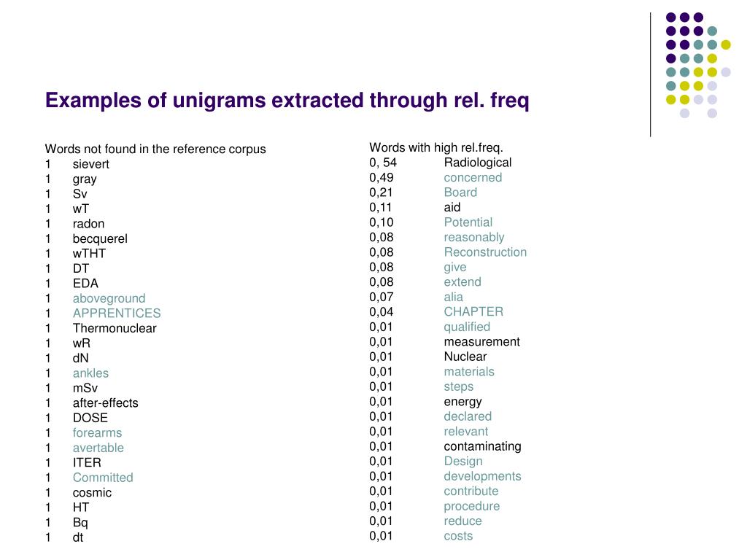
Task: Click the teal word 'Reconstruction'
Action: pyautogui.click(x=485, y=252)
